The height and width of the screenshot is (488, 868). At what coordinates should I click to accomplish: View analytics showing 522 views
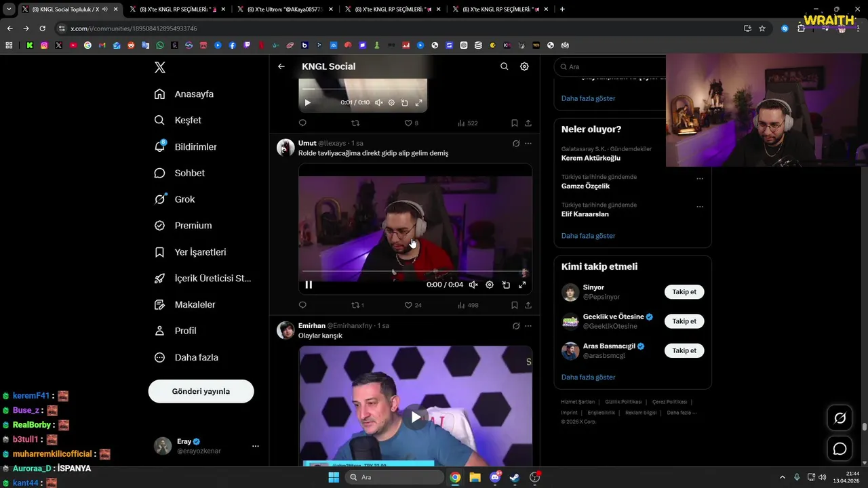click(x=467, y=123)
